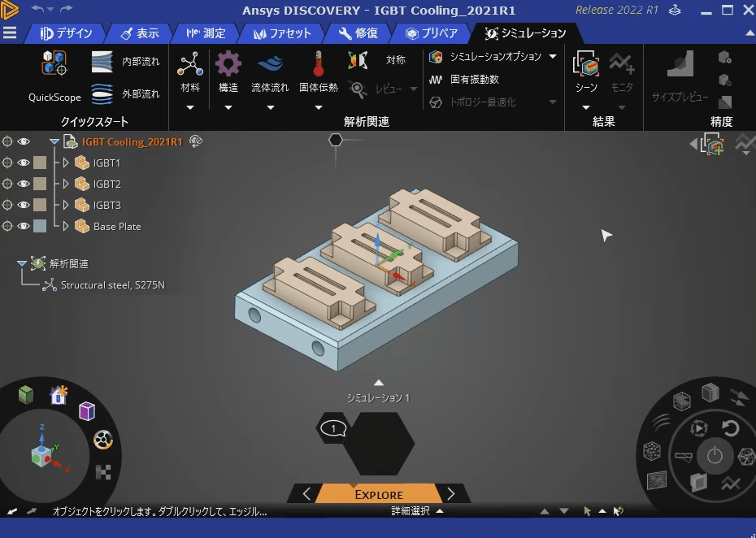Click the EXPLORE stage button

[379, 494]
